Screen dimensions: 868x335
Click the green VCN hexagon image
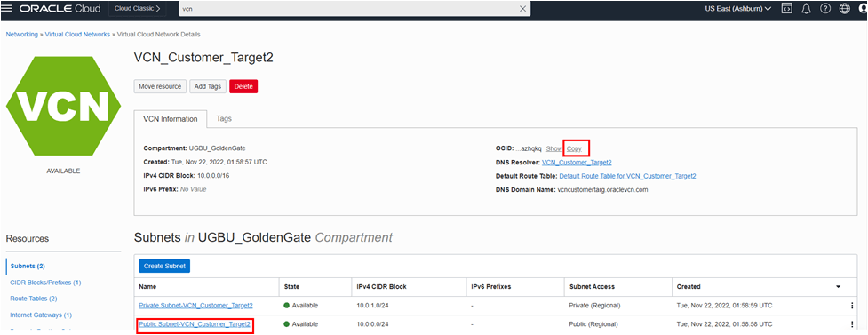click(x=63, y=106)
